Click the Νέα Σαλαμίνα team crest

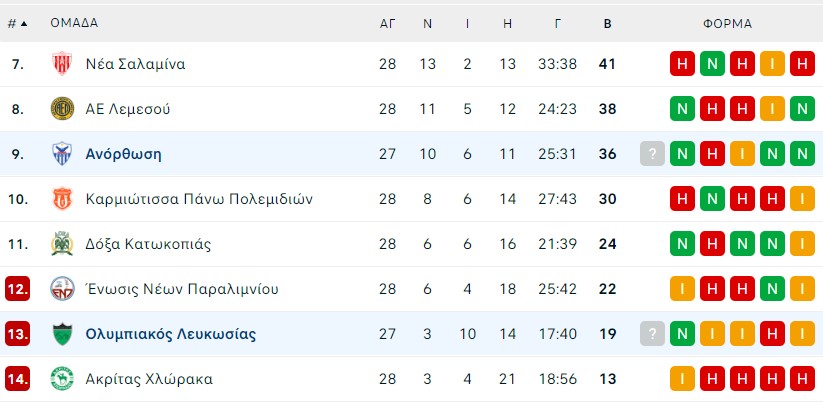[x=62, y=64]
